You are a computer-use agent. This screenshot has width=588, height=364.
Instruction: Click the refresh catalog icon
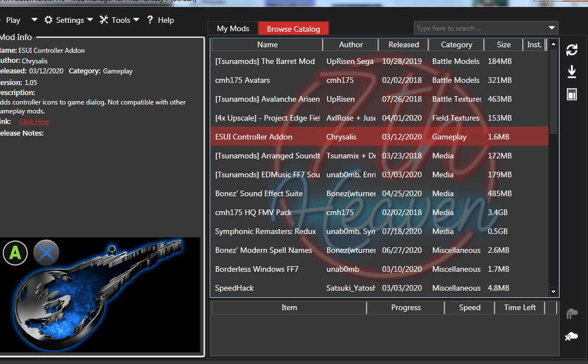tap(571, 50)
